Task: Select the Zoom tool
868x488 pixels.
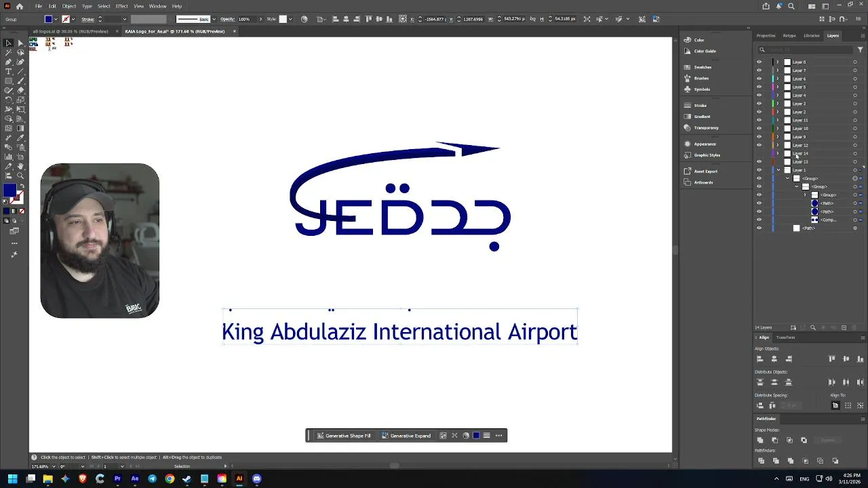Action: click(x=20, y=176)
